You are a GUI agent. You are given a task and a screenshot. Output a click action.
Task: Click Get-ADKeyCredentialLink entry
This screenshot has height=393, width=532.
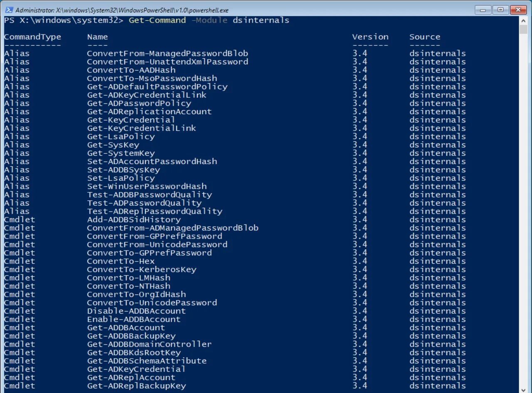(147, 95)
